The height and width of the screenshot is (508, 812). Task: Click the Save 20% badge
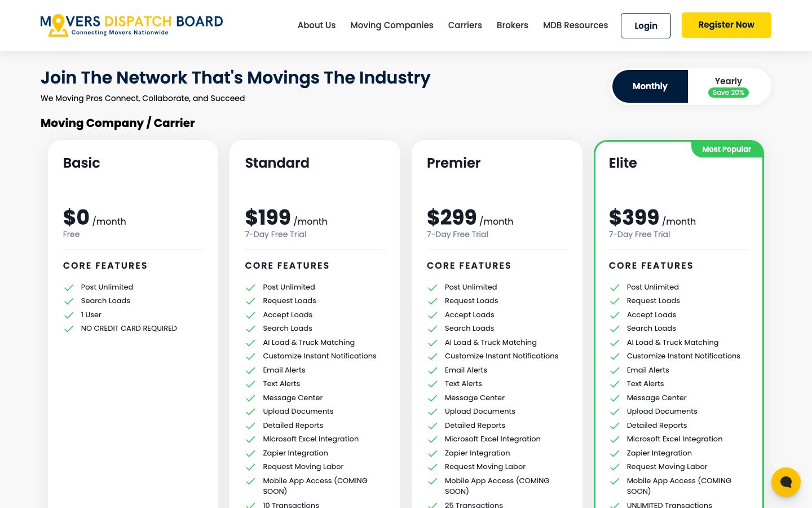tap(729, 93)
